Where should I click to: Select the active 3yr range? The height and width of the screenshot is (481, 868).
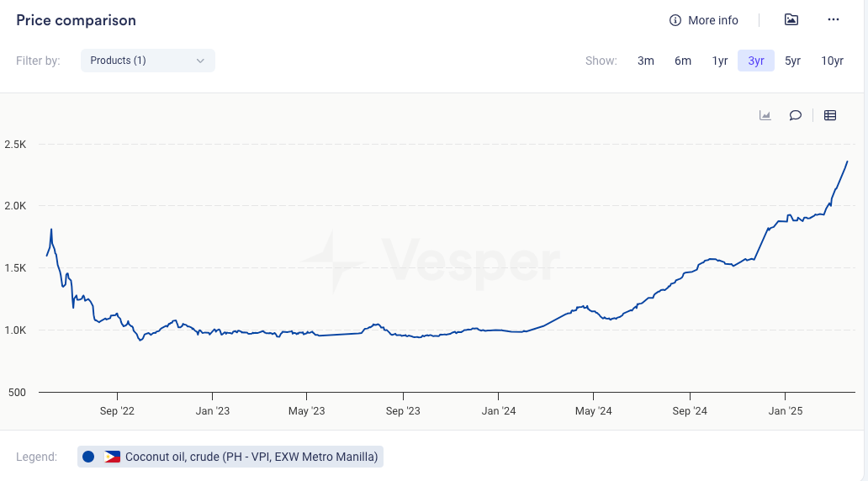pos(756,61)
